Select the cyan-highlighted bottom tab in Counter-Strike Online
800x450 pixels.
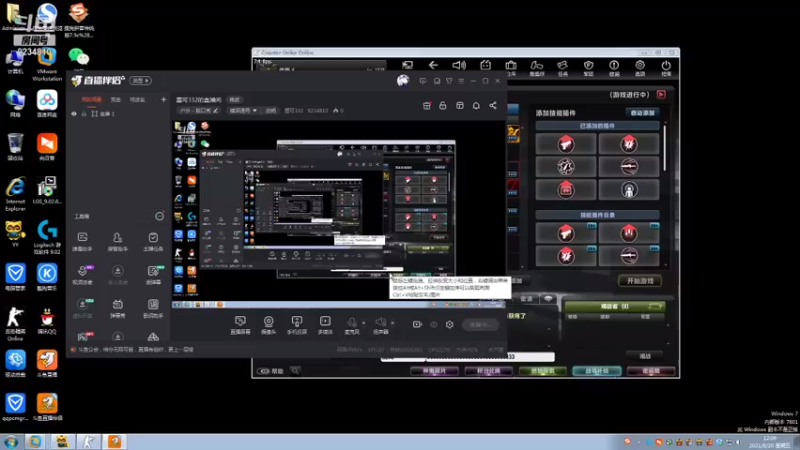pos(596,371)
